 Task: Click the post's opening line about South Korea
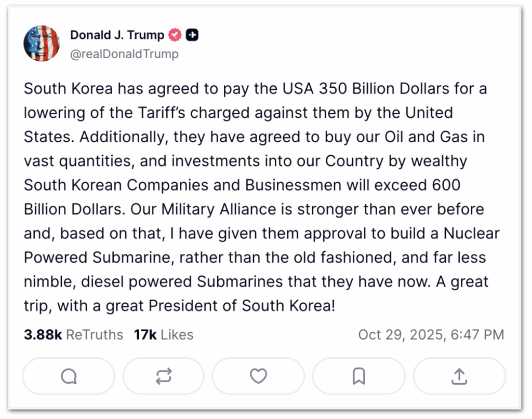coord(255,89)
